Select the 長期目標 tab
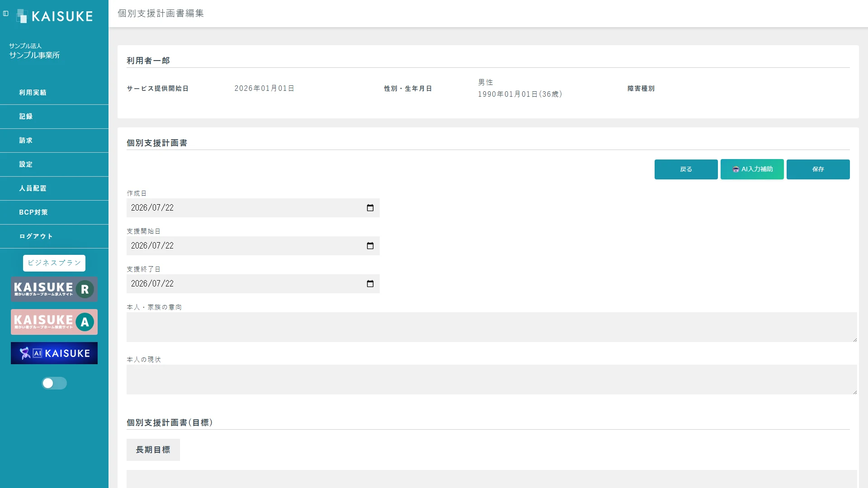868x488 pixels. point(153,450)
